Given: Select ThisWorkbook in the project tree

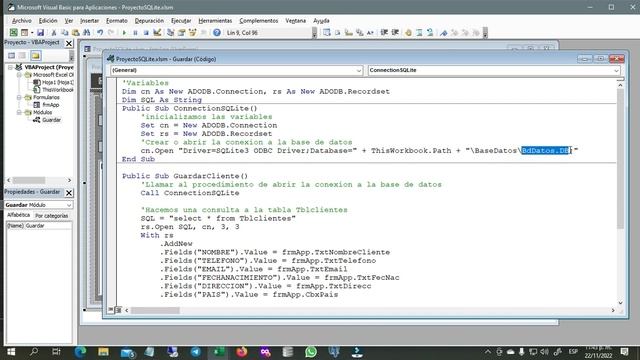Looking at the screenshot, I should click(x=53, y=90).
